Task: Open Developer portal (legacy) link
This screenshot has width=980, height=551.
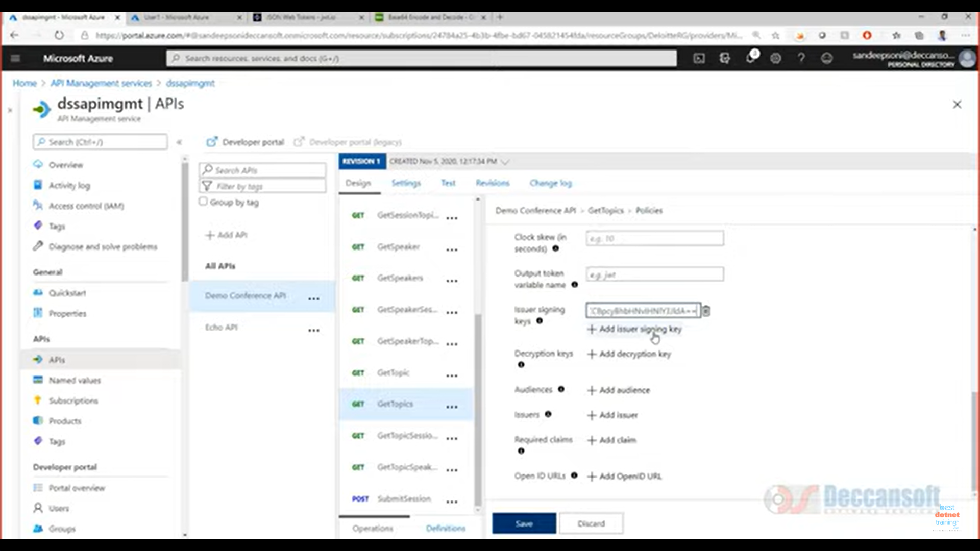Action: (348, 142)
